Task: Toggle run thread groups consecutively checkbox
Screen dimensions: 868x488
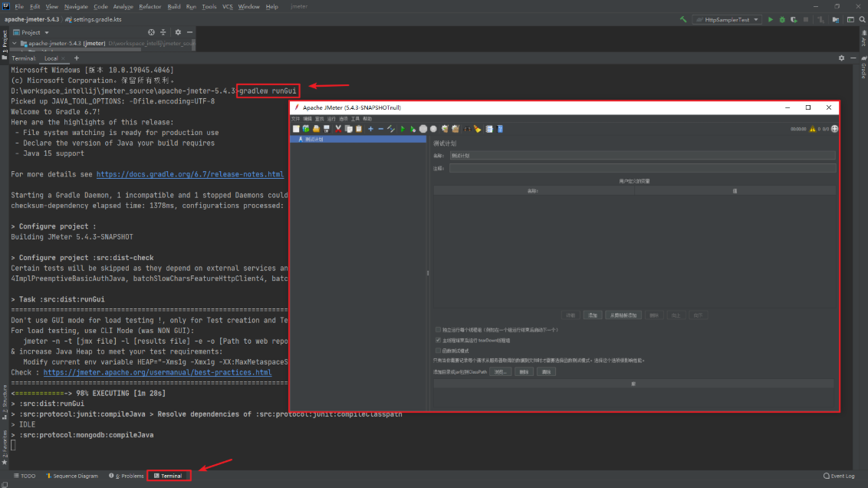Action: click(438, 330)
